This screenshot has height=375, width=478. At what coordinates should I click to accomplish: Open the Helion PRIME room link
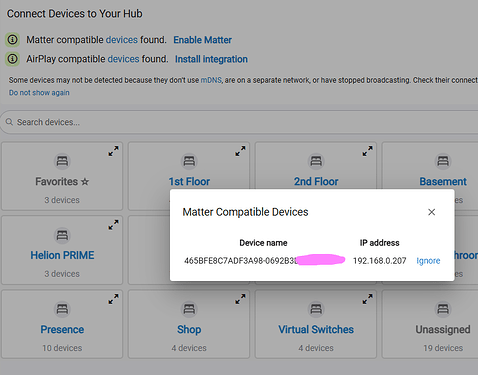62,255
